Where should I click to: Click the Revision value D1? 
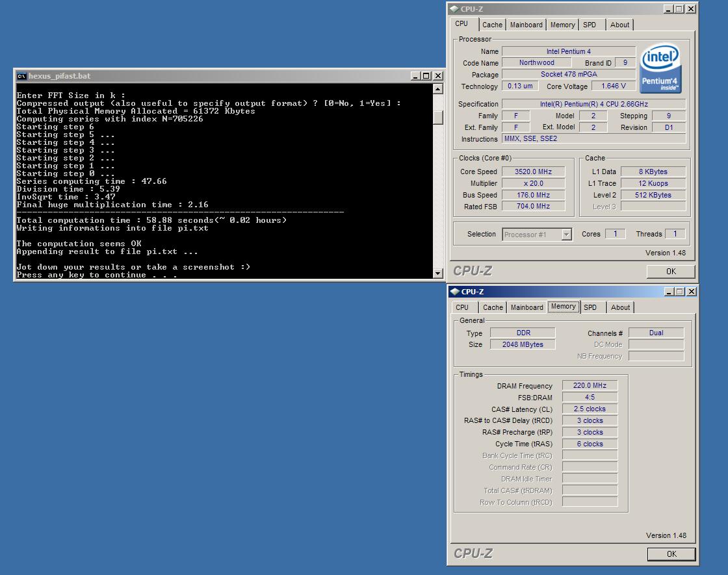point(669,127)
